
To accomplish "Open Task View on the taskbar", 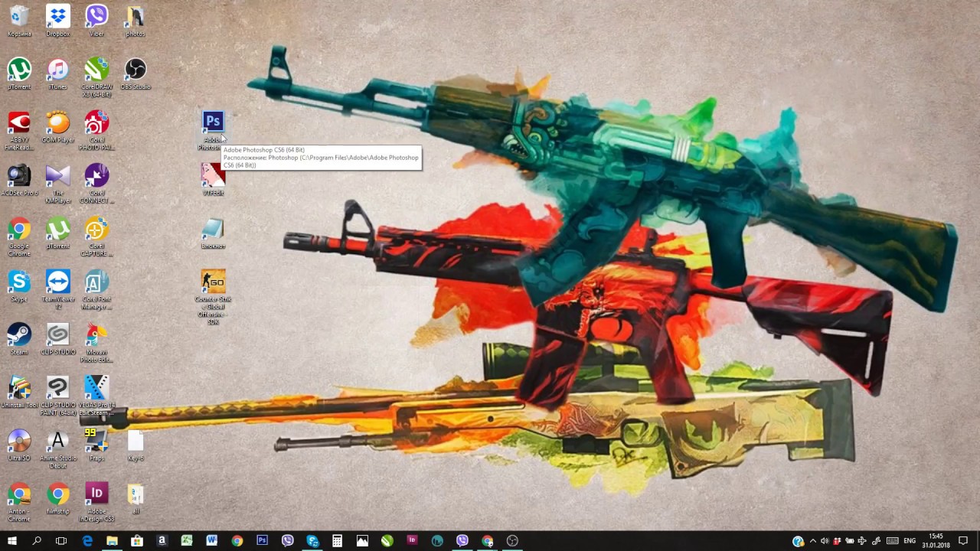I will tap(61, 541).
